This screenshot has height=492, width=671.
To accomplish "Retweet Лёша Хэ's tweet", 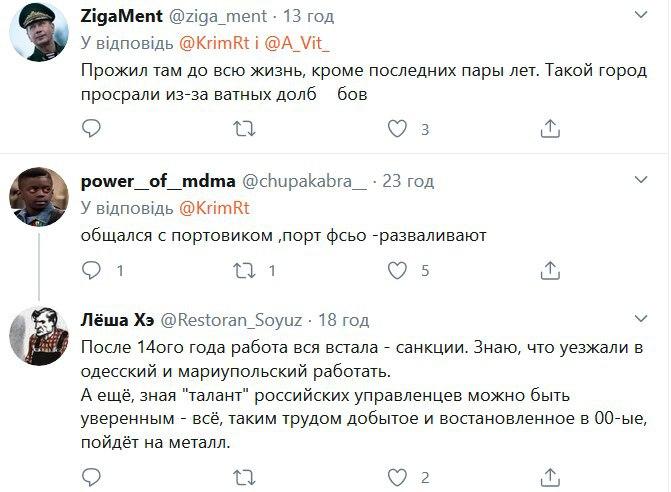I will (243, 476).
